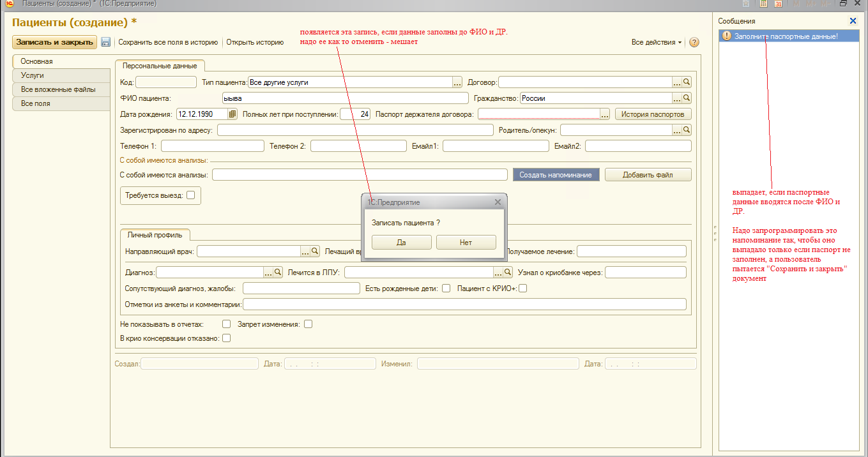
Task: Close the Сообщения panel
Action: [x=853, y=21]
